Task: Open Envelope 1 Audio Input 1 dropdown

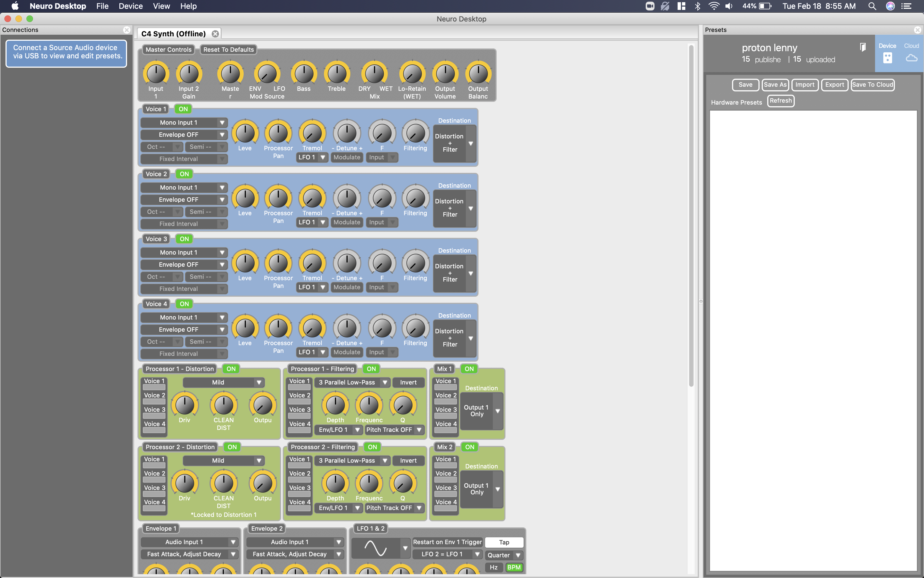Action: 189,542
